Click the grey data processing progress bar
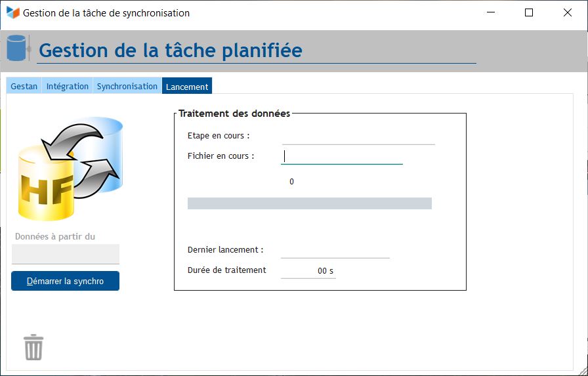The width and height of the screenshot is (588, 376). 309,203
